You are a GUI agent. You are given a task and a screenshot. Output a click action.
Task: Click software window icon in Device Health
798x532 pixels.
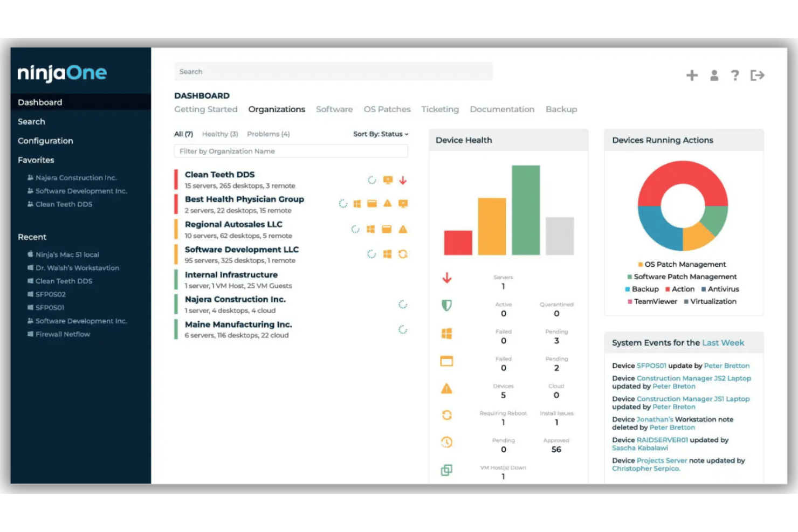[x=446, y=361]
